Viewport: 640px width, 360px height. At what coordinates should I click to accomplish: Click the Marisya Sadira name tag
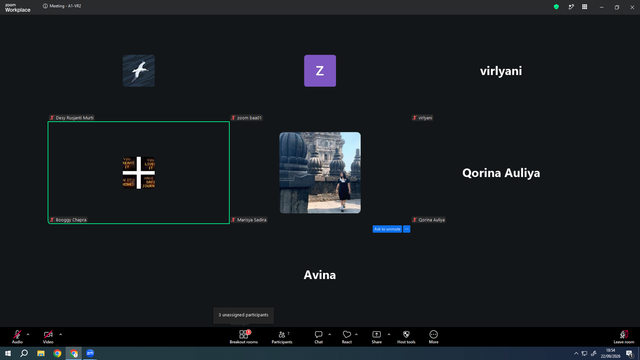[x=249, y=220]
